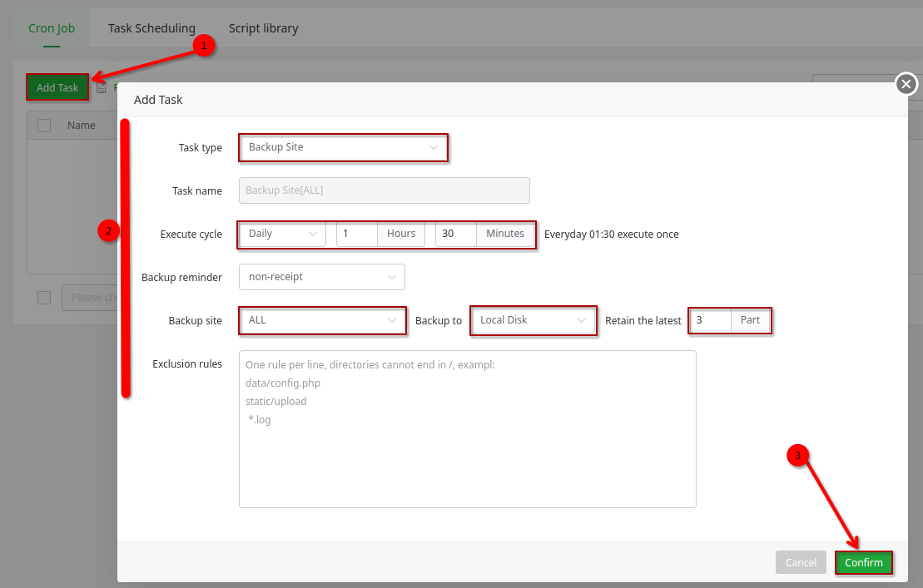Click the Retain the latest number field
Viewport: 923px width, 588px height.
[x=710, y=320]
